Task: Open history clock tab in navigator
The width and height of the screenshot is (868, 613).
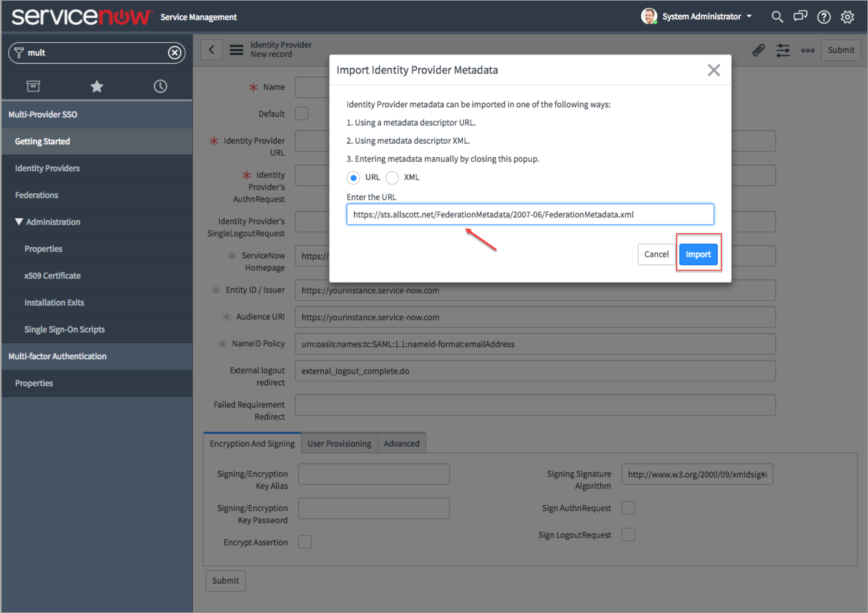Action: [160, 87]
